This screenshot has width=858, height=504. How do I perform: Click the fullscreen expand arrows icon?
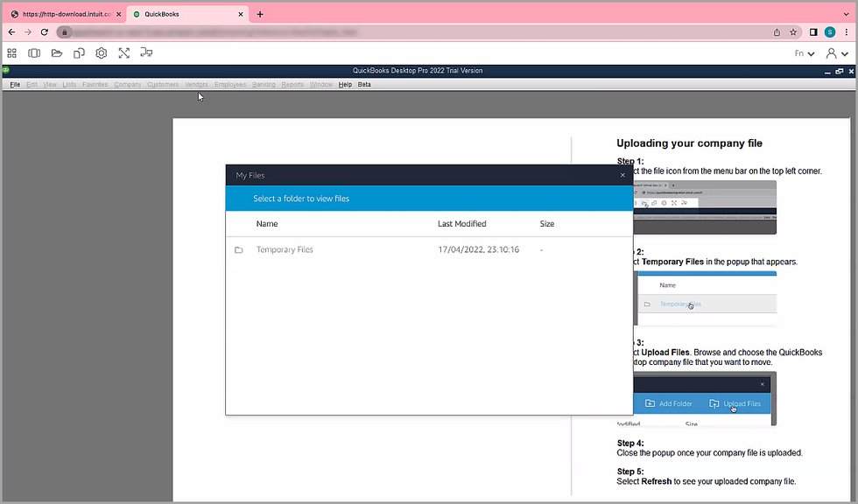(124, 53)
